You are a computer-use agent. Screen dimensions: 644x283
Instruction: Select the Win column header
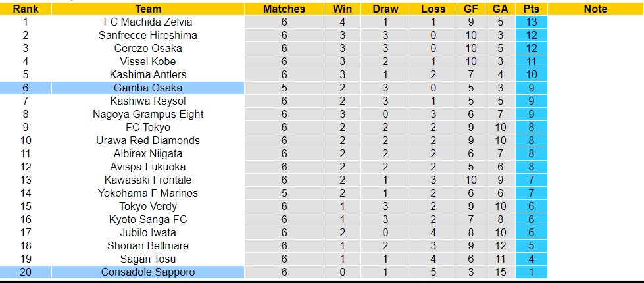(x=342, y=9)
